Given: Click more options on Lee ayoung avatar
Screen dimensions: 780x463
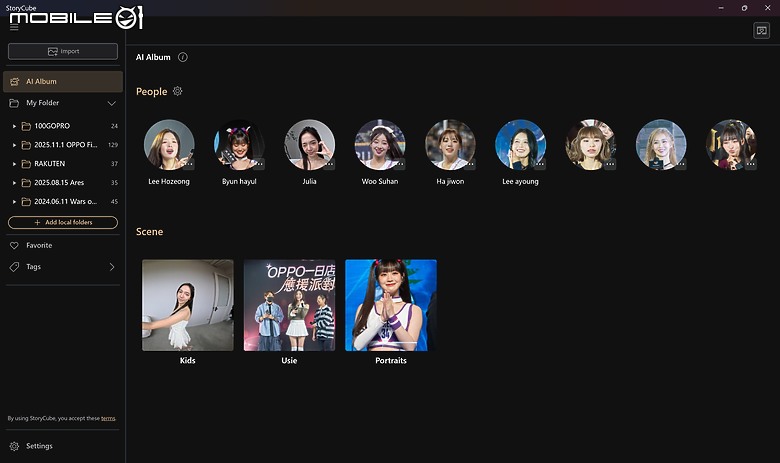Looking at the screenshot, I should (x=540, y=164).
